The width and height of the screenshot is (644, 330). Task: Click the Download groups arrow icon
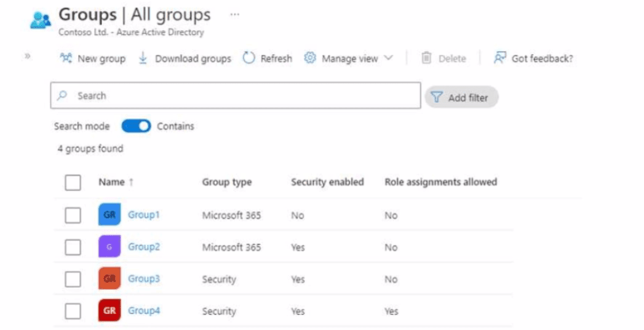click(x=143, y=58)
